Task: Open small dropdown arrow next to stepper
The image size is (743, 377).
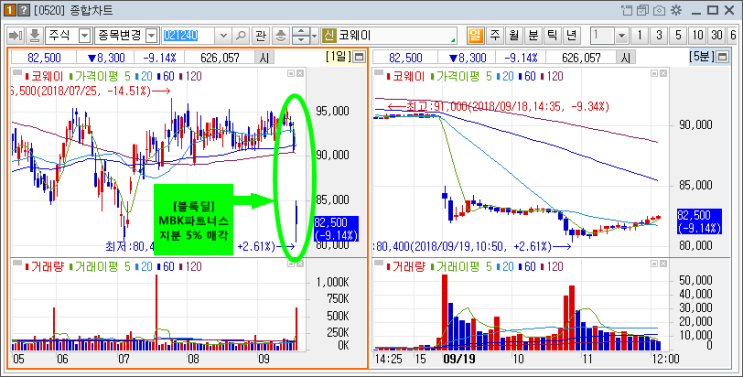Action: [x=315, y=35]
